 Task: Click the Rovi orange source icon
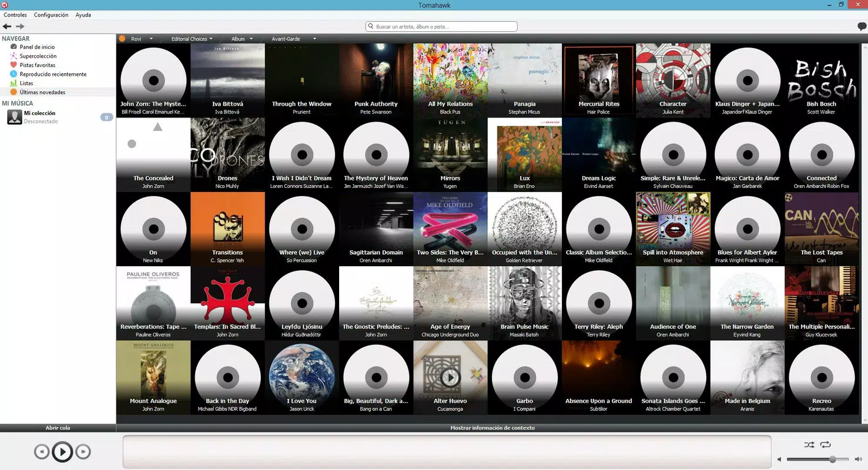[122, 39]
